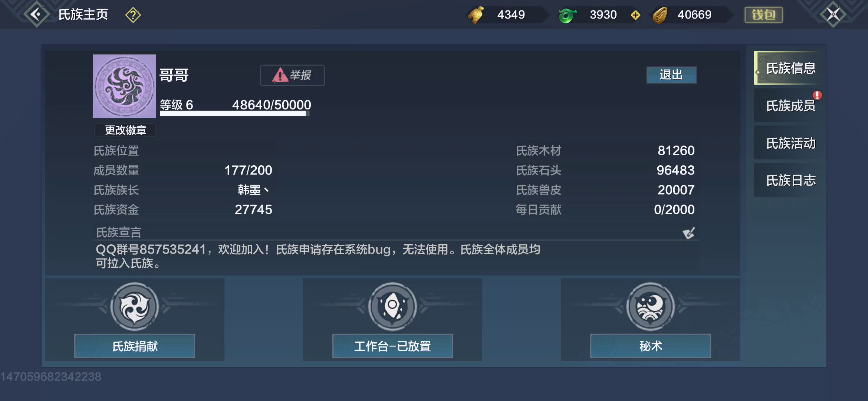Tap the yellow plus to add jade
Viewport: 868px width, 401px height.
pos(635,15)
